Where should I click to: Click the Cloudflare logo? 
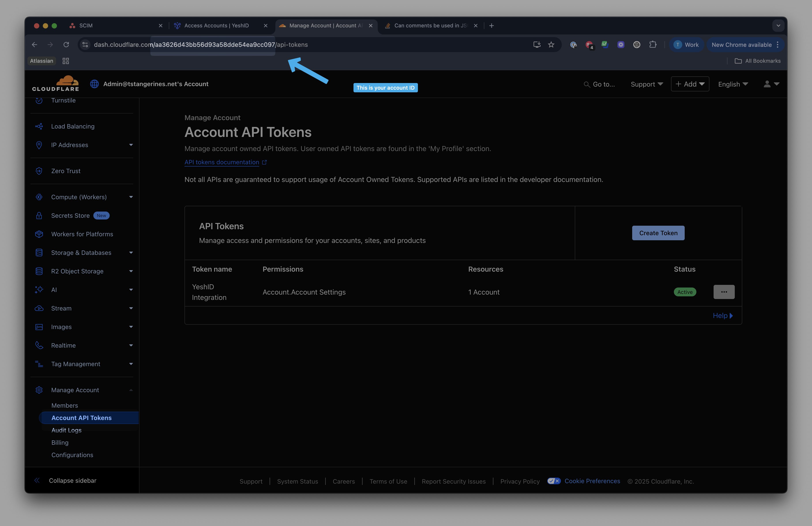point(56,83)
